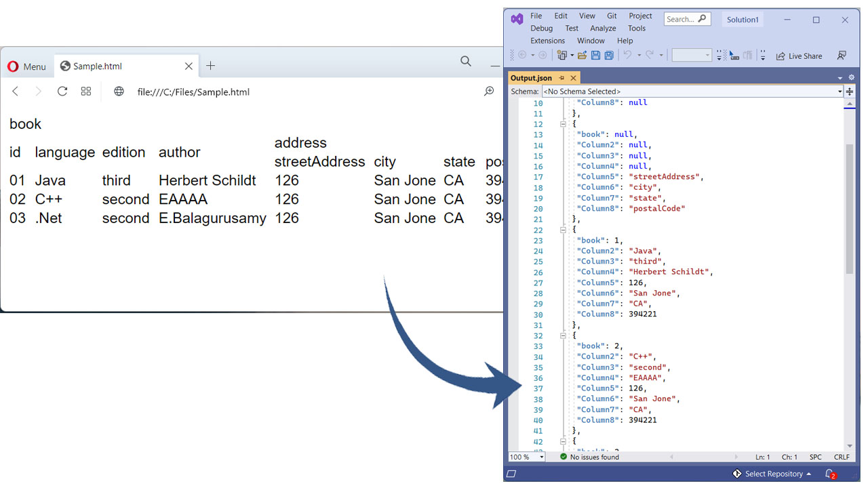Undo the last edit with the Undo icon
This screenshot has height=488, width=868.
tap(627, 56)
